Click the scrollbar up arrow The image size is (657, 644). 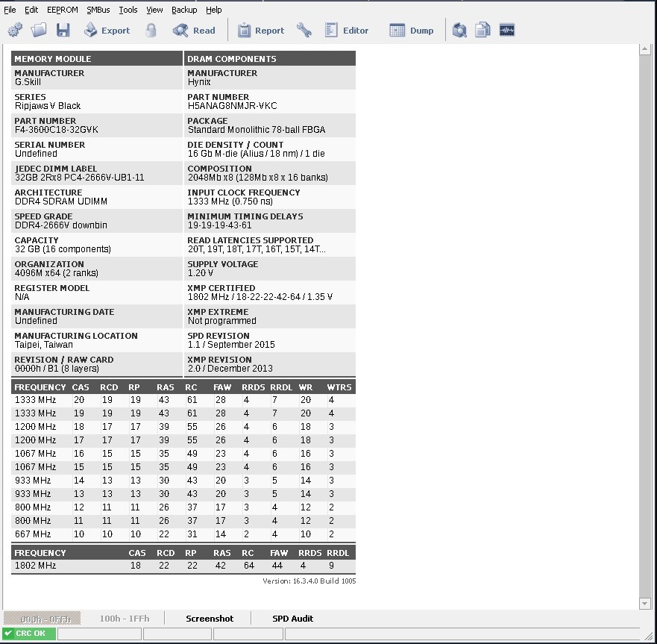click(x=645, y=49)
